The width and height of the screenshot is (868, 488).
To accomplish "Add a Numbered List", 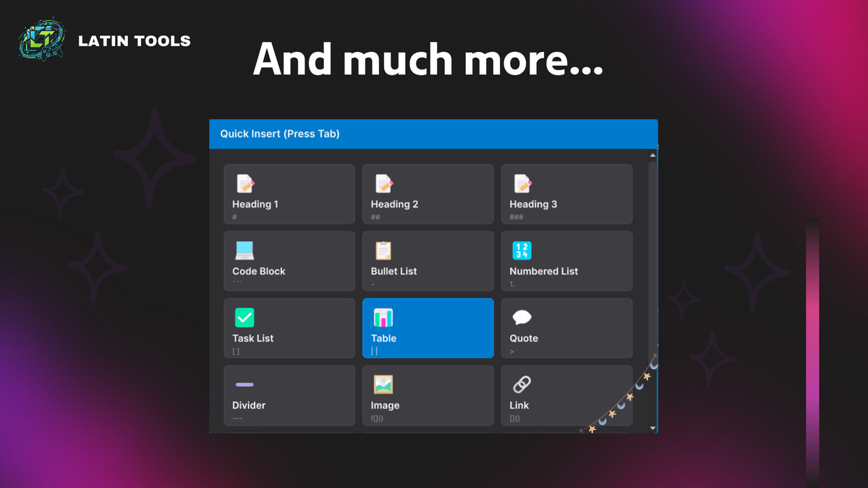I will coord(566,261).
